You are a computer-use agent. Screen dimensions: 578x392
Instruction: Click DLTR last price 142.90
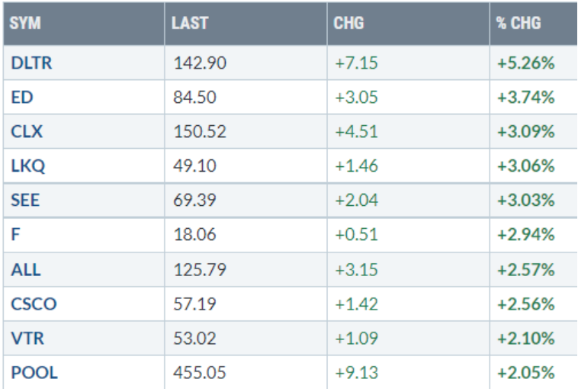pos(197,64)
